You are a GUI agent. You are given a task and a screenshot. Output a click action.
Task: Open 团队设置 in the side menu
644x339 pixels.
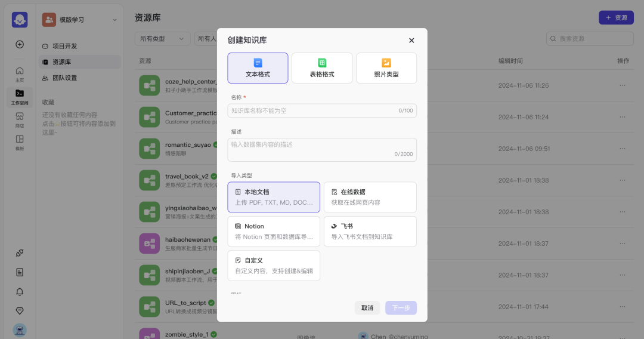pos(80,78)
